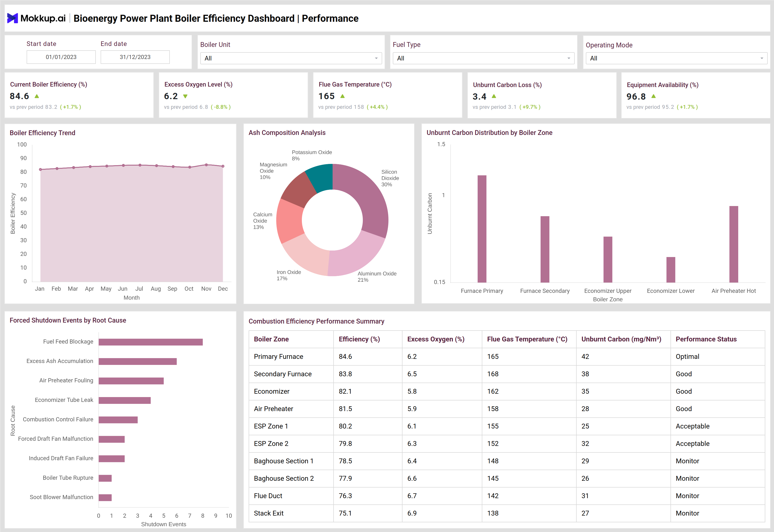Click the Induced Draft Fan Failure bar
The image size is (774, 532).
[112, 459]
